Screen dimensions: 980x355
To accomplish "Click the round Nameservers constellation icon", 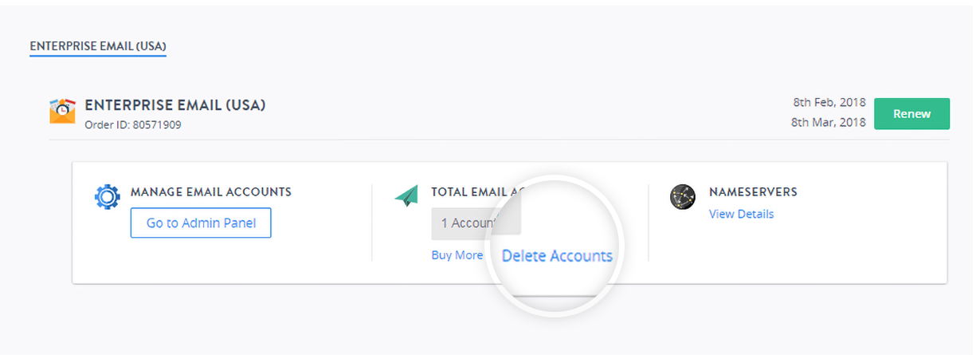I will pyautogui.click(x=683, y=197).
